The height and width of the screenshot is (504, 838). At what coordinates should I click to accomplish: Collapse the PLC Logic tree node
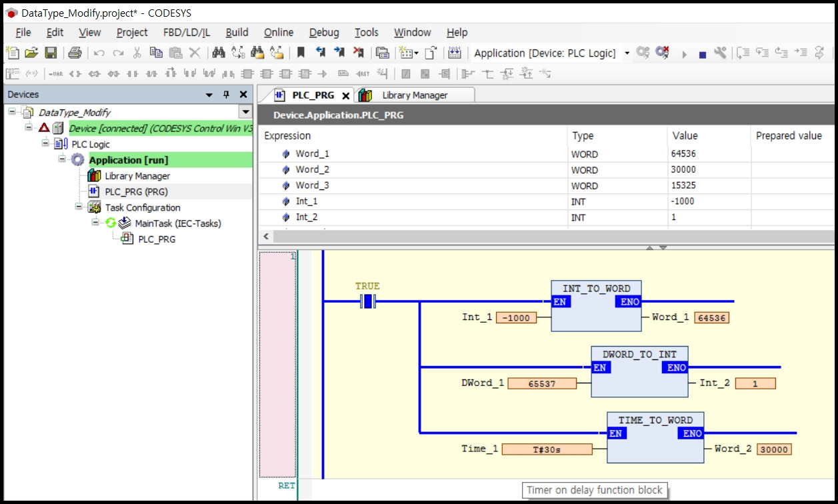click(x=46, y=143)
